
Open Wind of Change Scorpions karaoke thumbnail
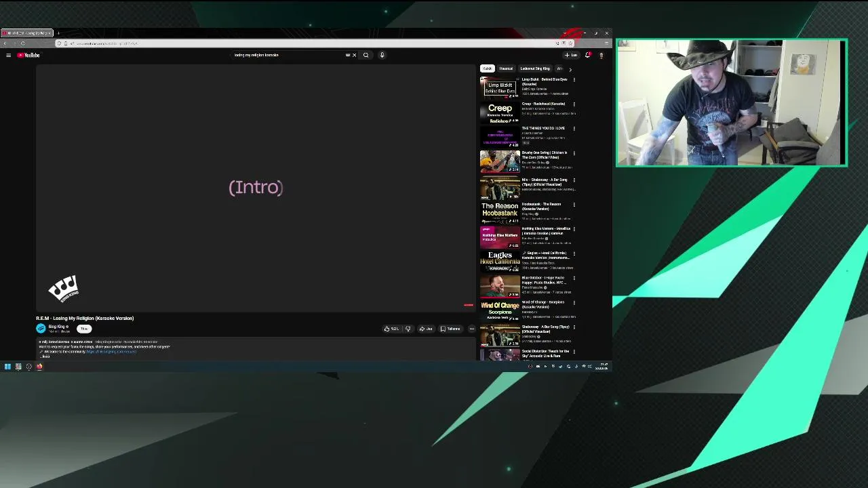coord(500,310)
